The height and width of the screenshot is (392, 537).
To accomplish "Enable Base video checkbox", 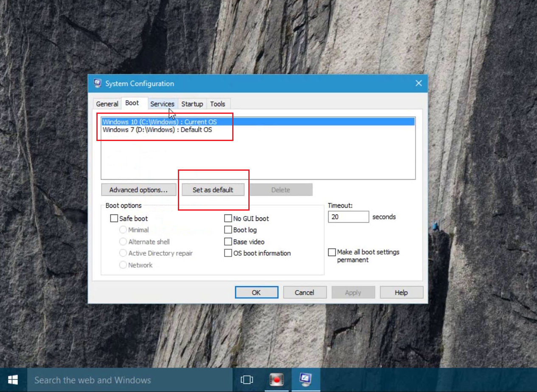I will tap(228, 242).
